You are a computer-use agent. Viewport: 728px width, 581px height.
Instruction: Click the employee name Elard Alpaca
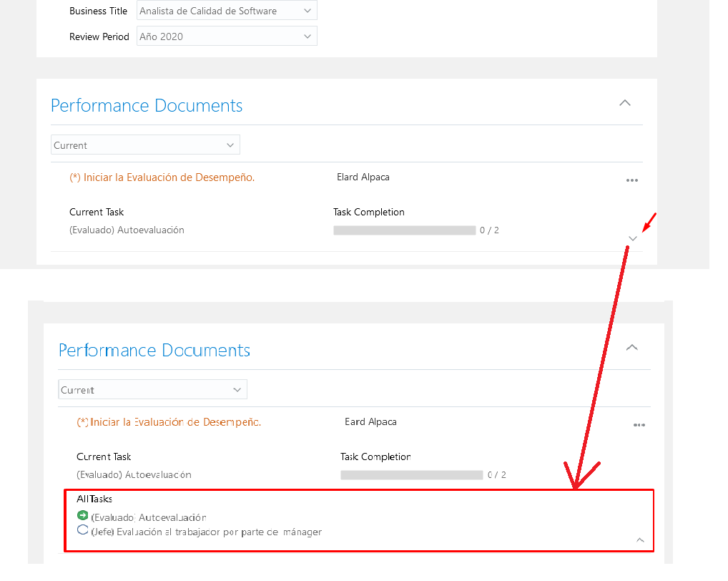click(x=363, y=177)
